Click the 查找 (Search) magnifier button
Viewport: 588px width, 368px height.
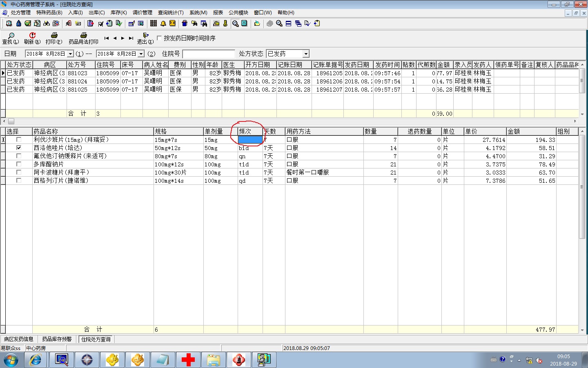coord(11,36)
